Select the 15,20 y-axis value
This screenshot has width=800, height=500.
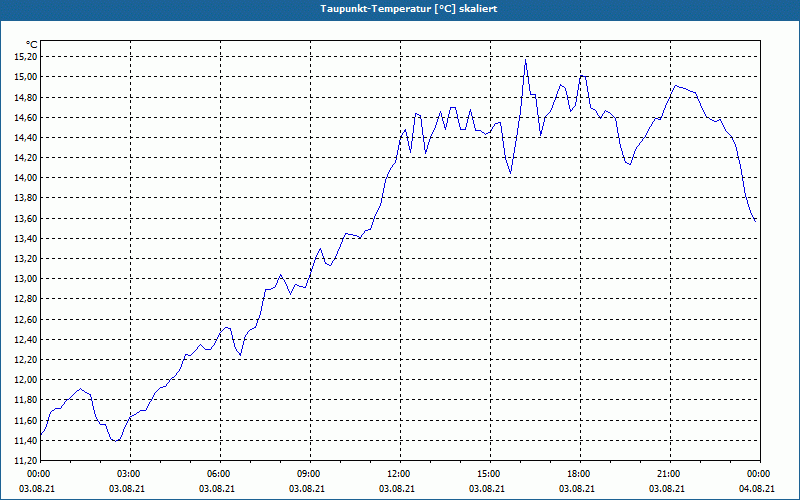[24, 57]
